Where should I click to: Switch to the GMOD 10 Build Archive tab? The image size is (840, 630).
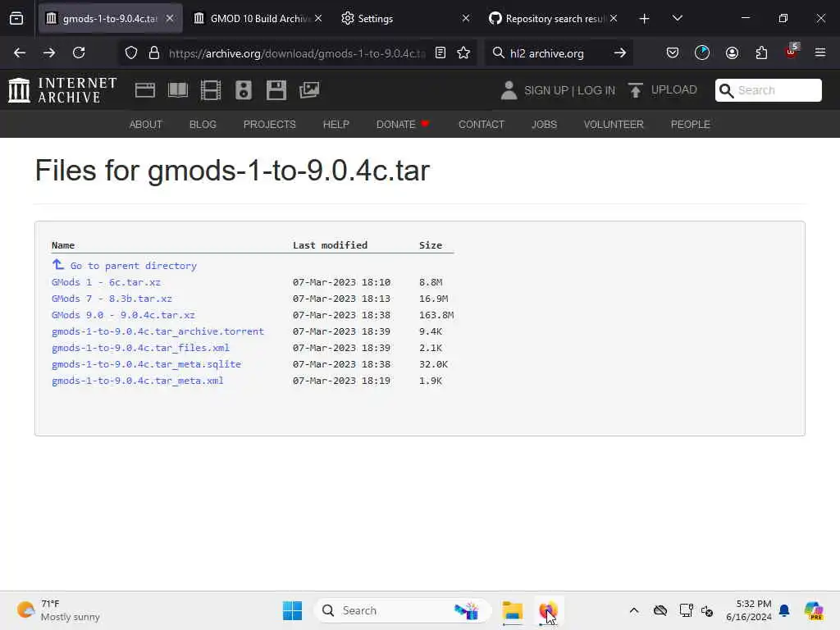pyautogui.click(x=258, y=19)
